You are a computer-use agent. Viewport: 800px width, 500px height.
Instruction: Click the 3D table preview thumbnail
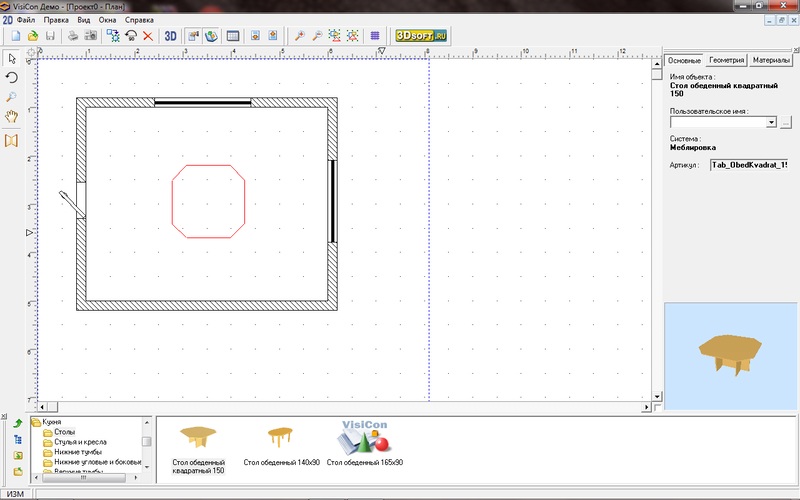[x=730, y=356]
